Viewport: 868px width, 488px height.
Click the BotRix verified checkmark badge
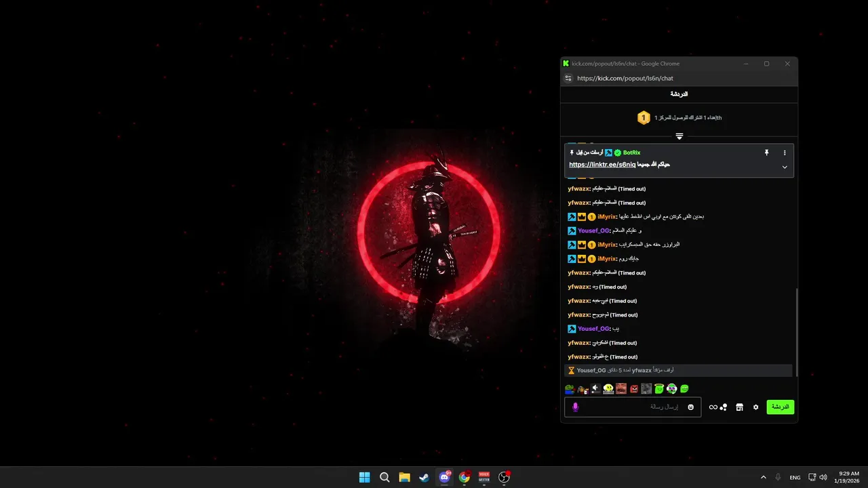[x=618, y=153]
